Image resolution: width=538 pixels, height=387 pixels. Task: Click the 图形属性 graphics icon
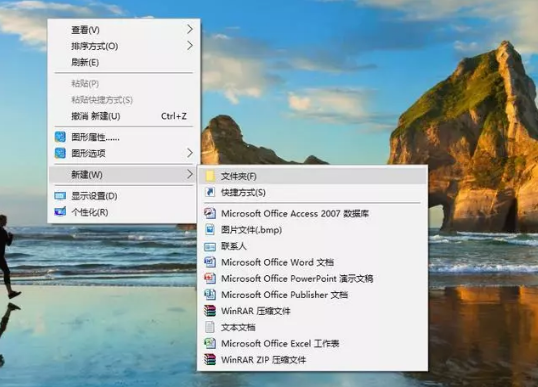[60, 137]
